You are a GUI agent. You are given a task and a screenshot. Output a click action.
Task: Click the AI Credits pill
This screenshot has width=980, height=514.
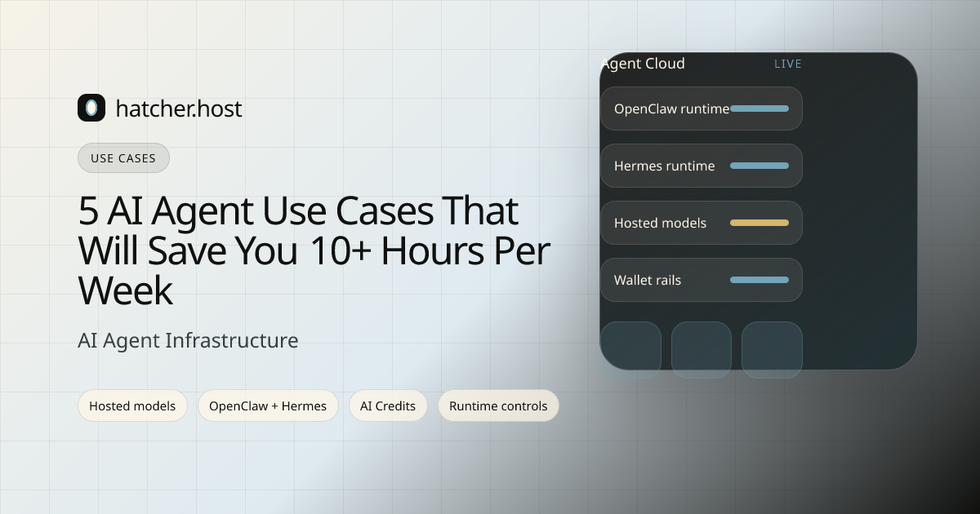(388, 405)
